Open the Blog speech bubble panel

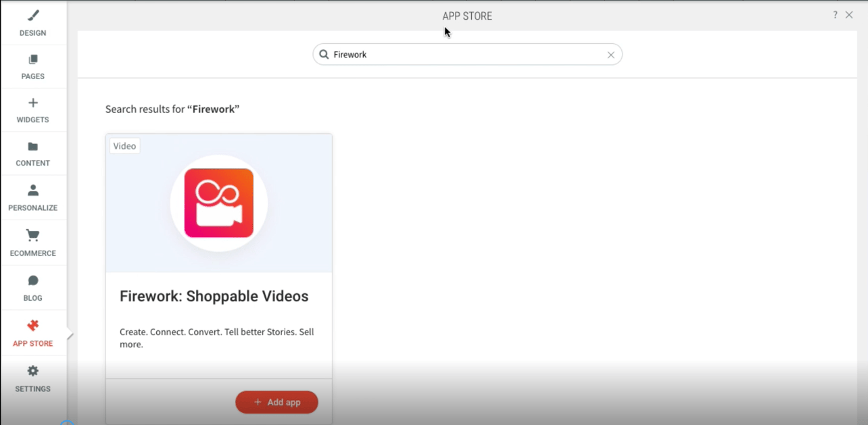[x=32, y=287]
